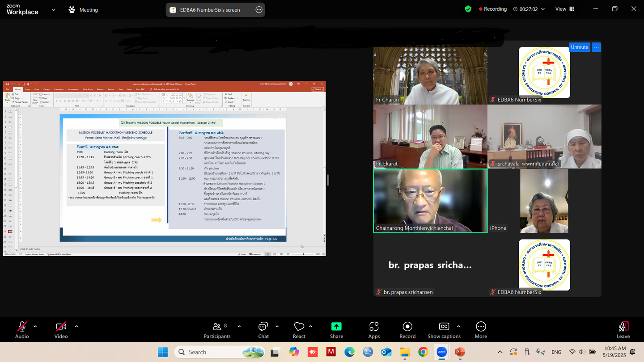Open PowerPoint from the taskbar
The image size is (644, 362).
(460, 352)
